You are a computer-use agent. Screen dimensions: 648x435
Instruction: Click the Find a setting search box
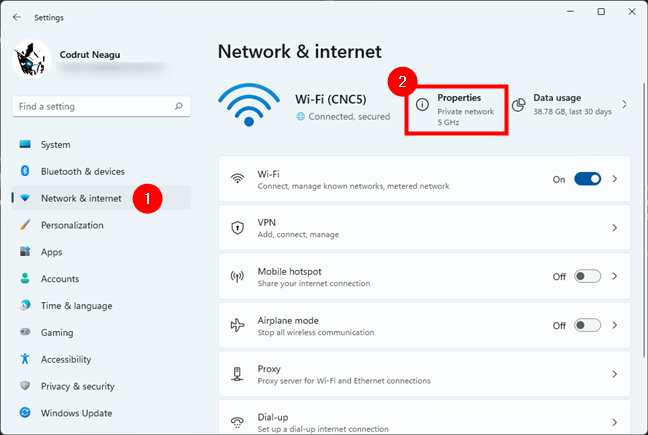tap(101, 107)
